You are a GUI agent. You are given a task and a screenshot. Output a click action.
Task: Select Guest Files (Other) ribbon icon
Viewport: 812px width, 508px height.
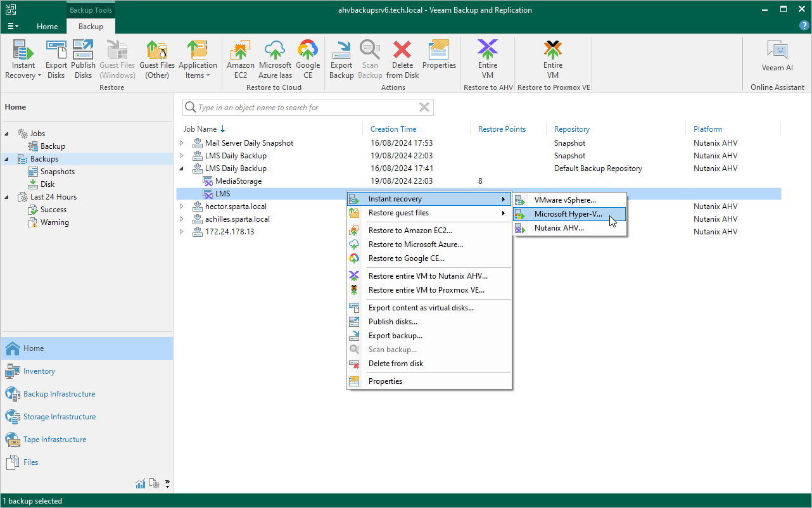(x=157, y=60)
